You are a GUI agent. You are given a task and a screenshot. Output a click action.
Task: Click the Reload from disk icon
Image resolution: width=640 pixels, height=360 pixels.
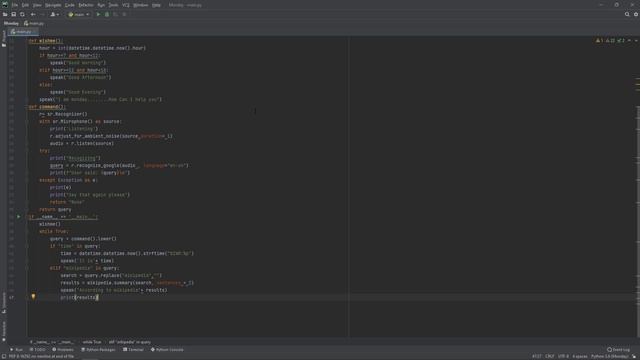click(x=22, y=14)
